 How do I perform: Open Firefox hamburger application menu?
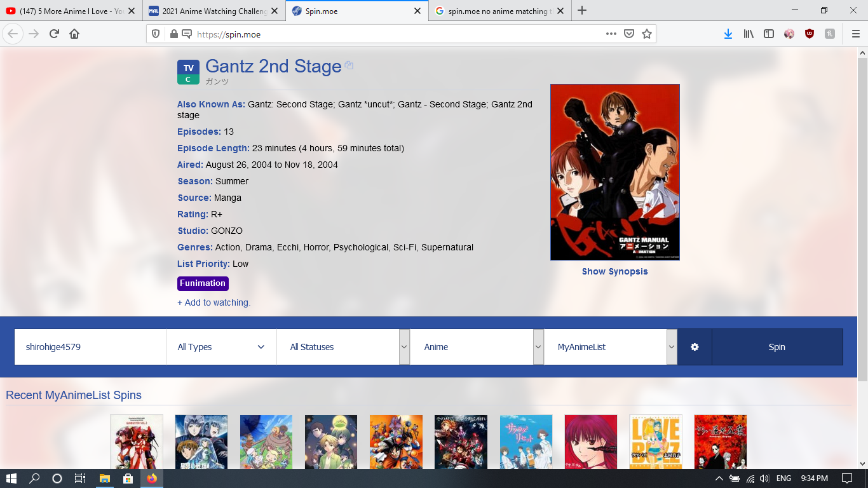[x=855, y=34]
